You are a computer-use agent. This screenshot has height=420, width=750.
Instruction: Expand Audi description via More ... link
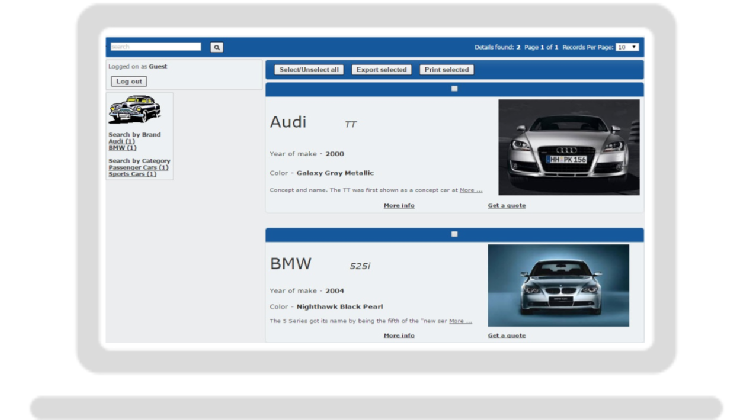pyautogui.click(x=471, y=190)
